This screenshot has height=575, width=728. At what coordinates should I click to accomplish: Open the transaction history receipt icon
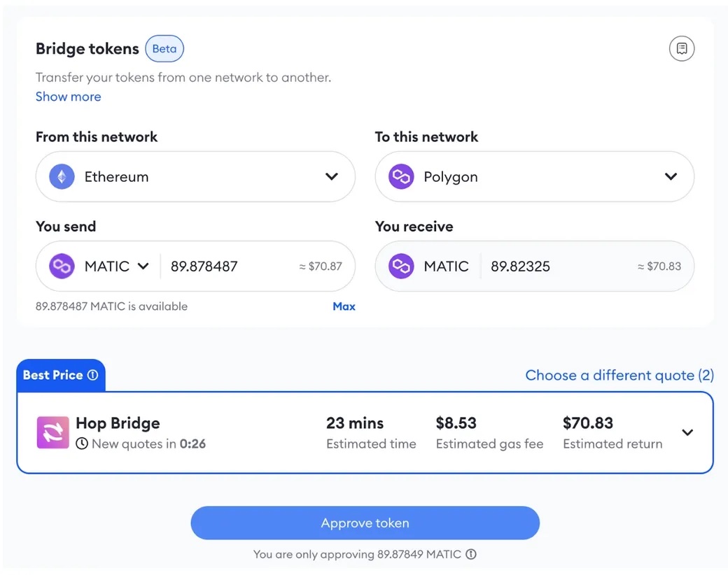pyautogui.click(x=682, y=48)
